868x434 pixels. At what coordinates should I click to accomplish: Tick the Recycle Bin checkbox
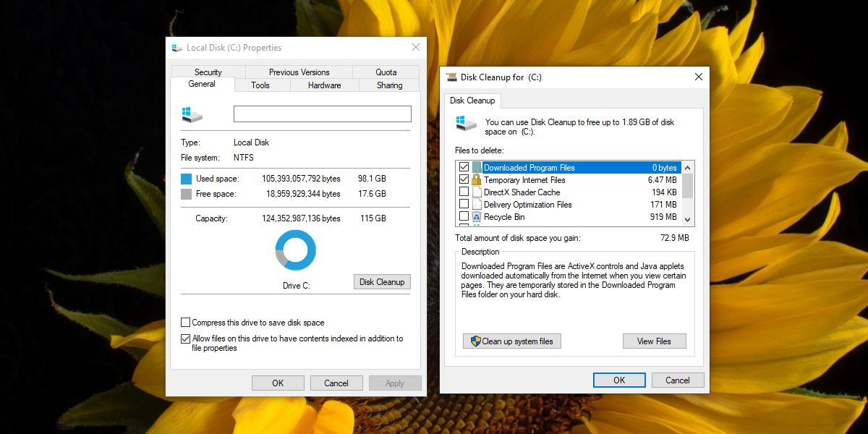(x=464, y=216)
